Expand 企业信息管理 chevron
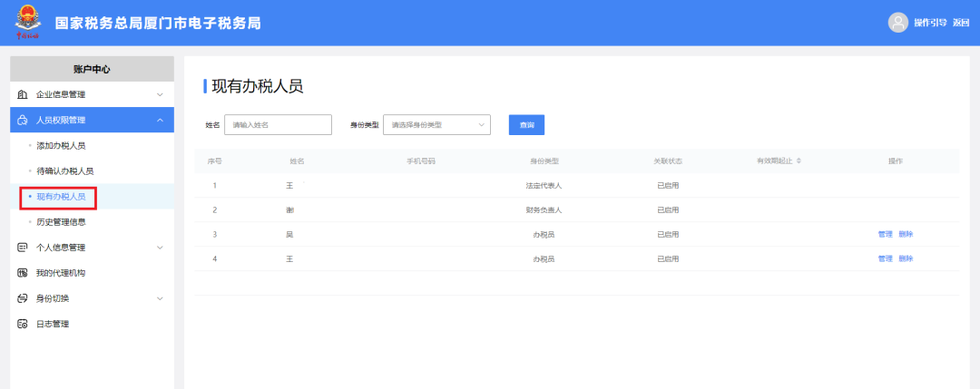Image resolution: width=980 pixels, height=389 pixels. pyautogui.click(x=160, y=95)
